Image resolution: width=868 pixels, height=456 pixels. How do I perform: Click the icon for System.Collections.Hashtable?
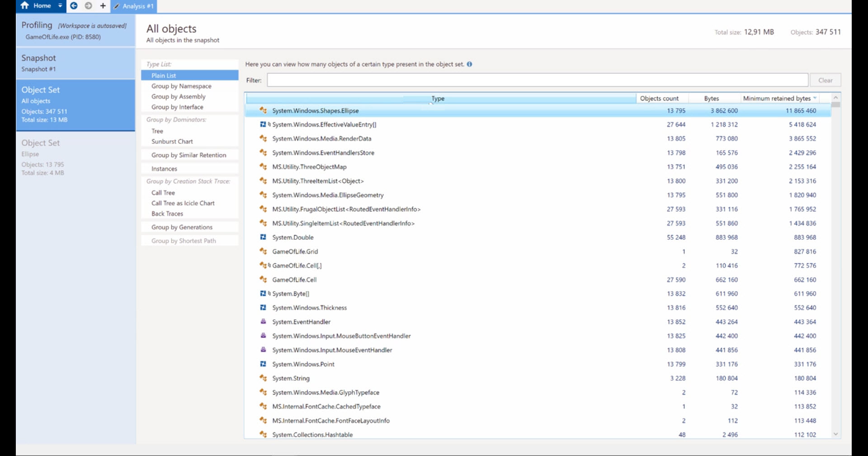coord(263,434)
